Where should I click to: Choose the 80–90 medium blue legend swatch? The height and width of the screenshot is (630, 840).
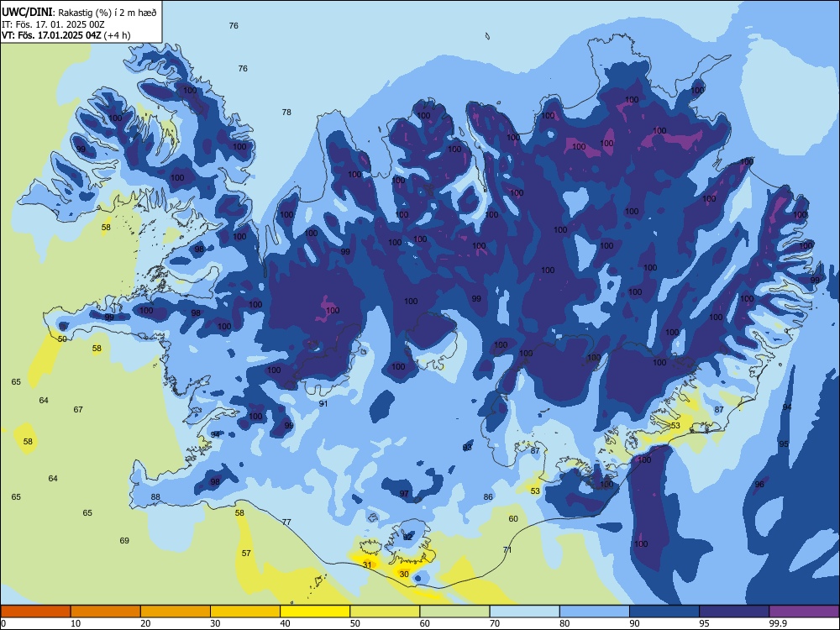tap(595, 612)
